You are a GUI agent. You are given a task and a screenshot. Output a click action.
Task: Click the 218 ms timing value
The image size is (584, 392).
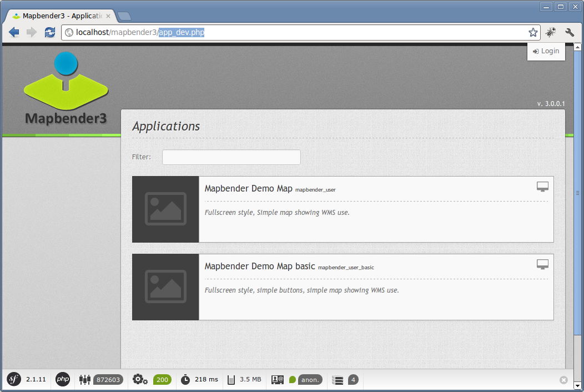pos(207,379)
